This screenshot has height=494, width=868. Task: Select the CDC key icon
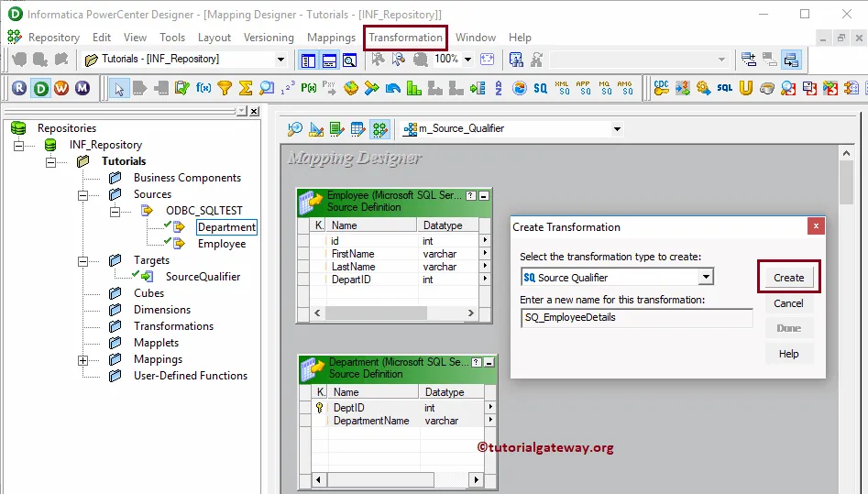661,88
